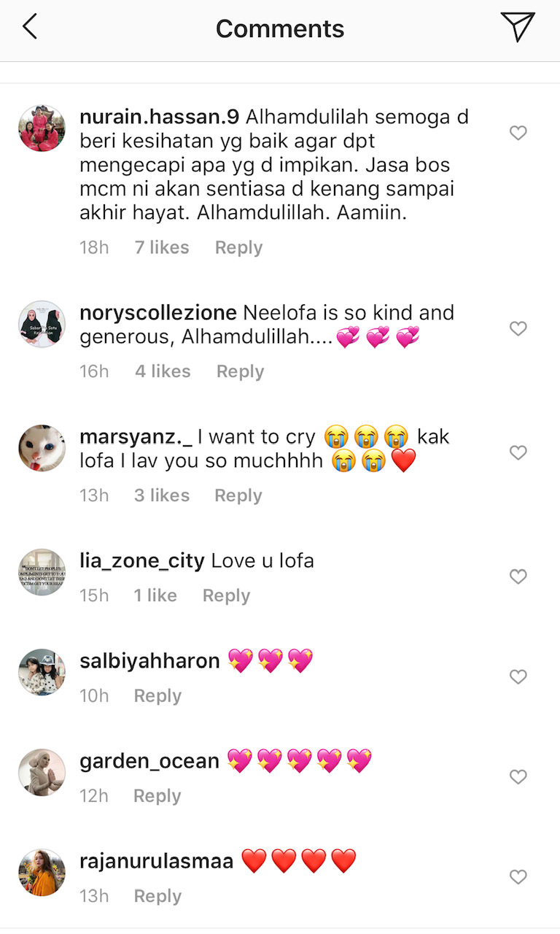Viewport: 560px width, 934px height.
Task: Show the 3 likes on marsyanz._'s comment
Action: (x=161, y=495)
